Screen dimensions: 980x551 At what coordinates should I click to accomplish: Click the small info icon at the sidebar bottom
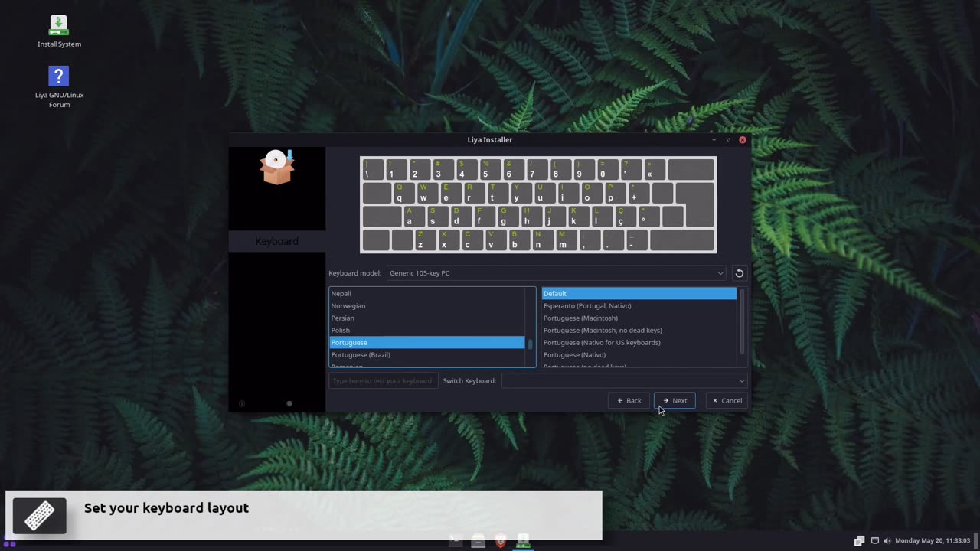click(x=242, y=403)
